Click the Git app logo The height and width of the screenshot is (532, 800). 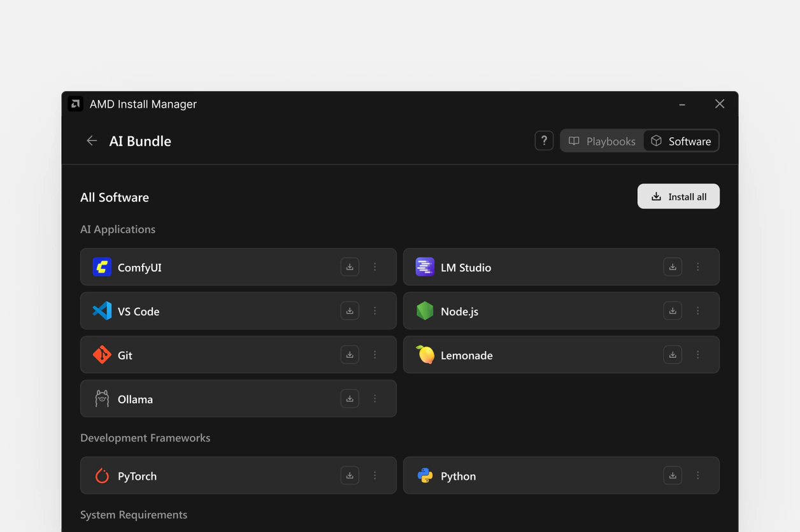pyautogui.click(x=102, y=355)
